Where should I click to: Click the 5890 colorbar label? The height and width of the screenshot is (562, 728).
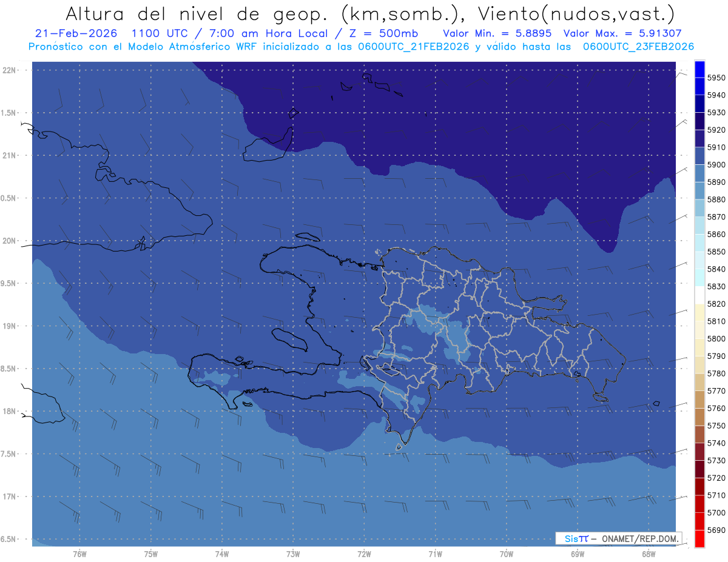click(x=716, y=182)
